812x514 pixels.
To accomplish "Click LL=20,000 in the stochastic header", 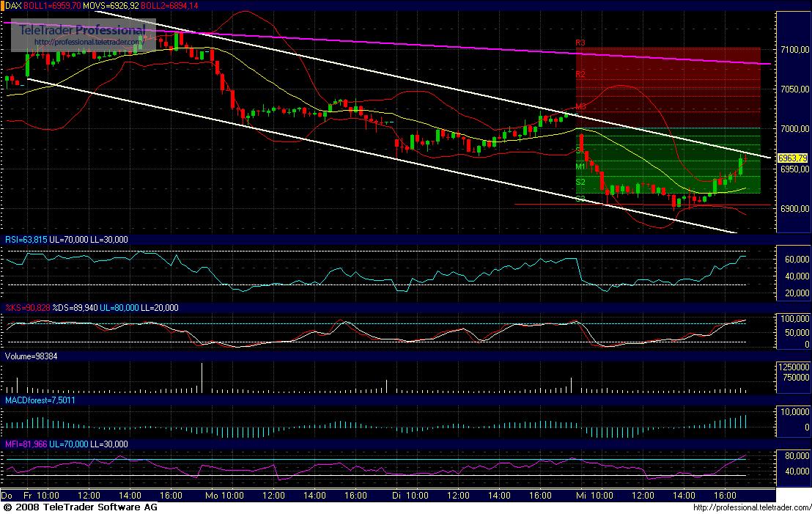I will click(x=160, y=308).
